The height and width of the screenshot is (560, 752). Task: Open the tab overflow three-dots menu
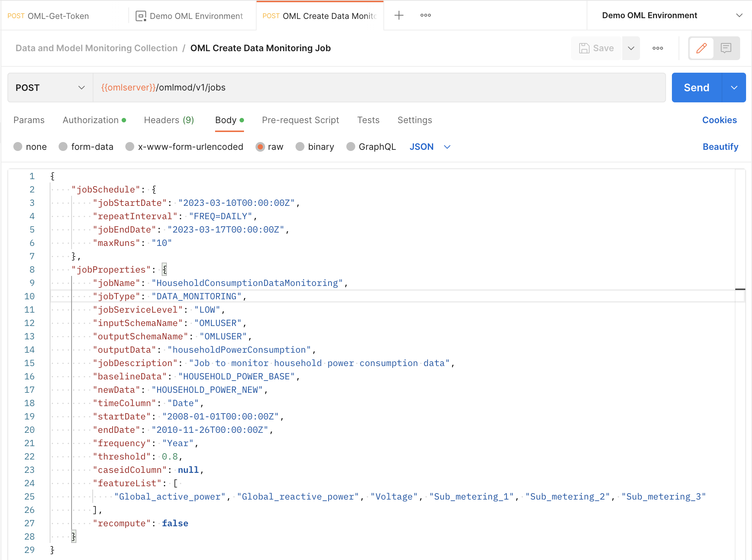click(x=425, y=16)
